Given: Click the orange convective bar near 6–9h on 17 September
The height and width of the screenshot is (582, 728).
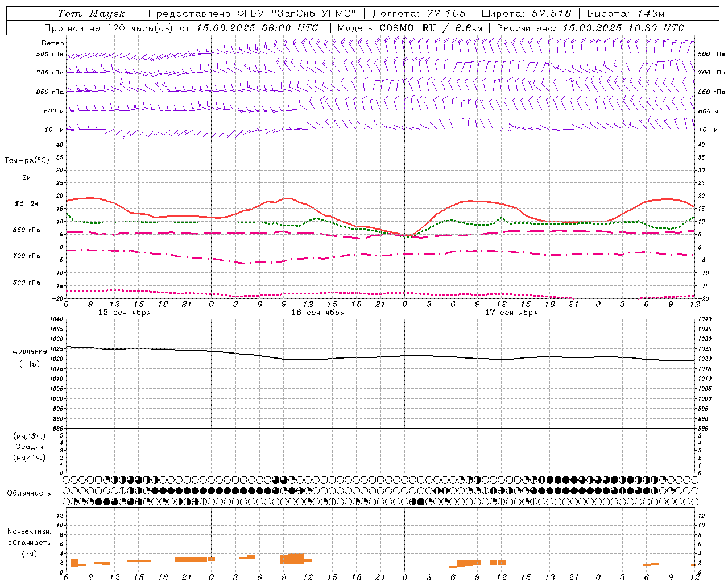Looking at the screenshot, I should (x=470, y=563).
